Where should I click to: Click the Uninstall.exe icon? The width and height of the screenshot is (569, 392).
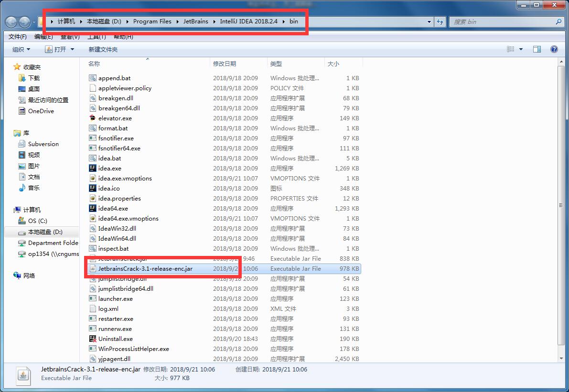click(x=93, y=339)
